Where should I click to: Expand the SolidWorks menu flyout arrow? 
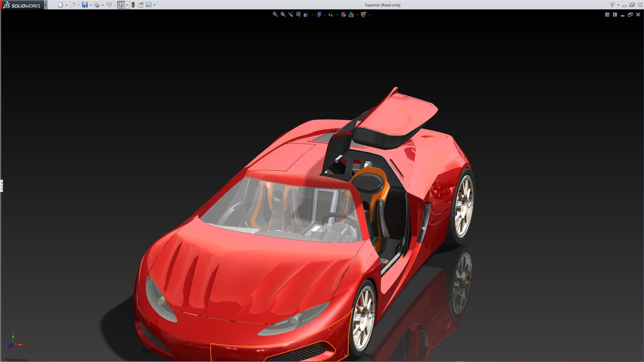[46, 5]
